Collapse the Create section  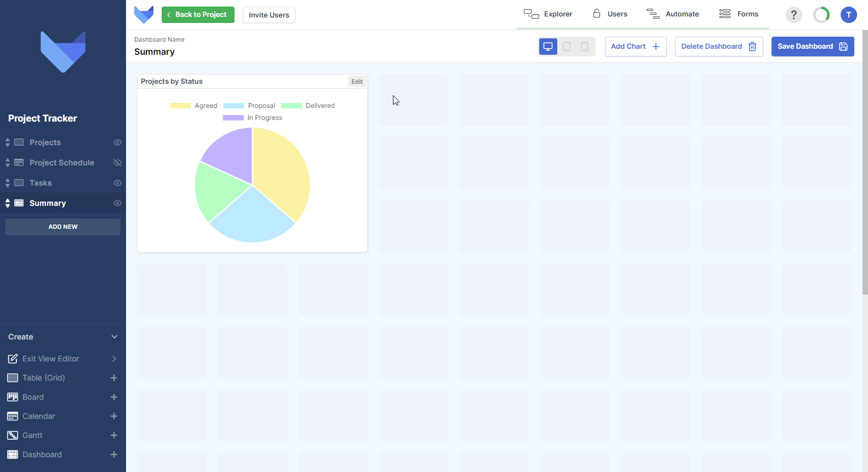pyautogui.click(x=115, y=337)
